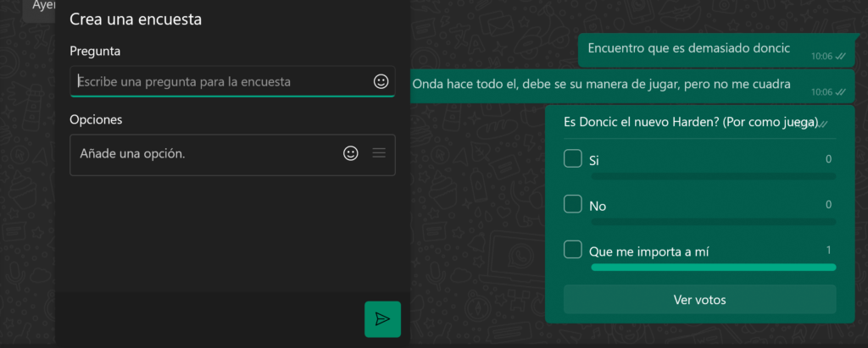Screen dimensions: 868x348
Task: Select the 'Que me importa a mí' checkbox
Action: coord(573,250)
